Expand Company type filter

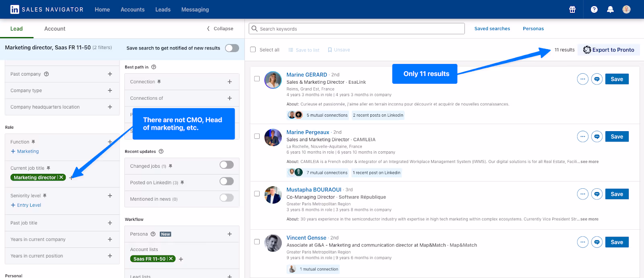coord(110,91)
